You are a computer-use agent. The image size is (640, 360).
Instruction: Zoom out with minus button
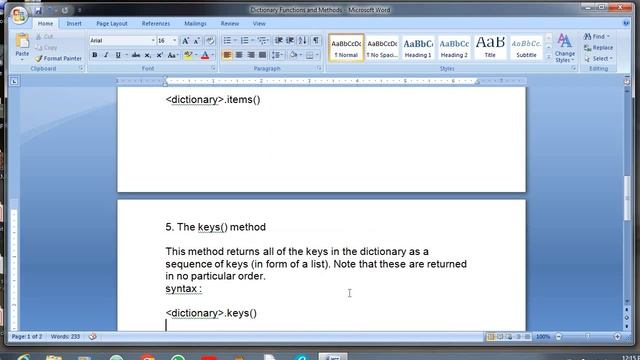pos(558,337)
